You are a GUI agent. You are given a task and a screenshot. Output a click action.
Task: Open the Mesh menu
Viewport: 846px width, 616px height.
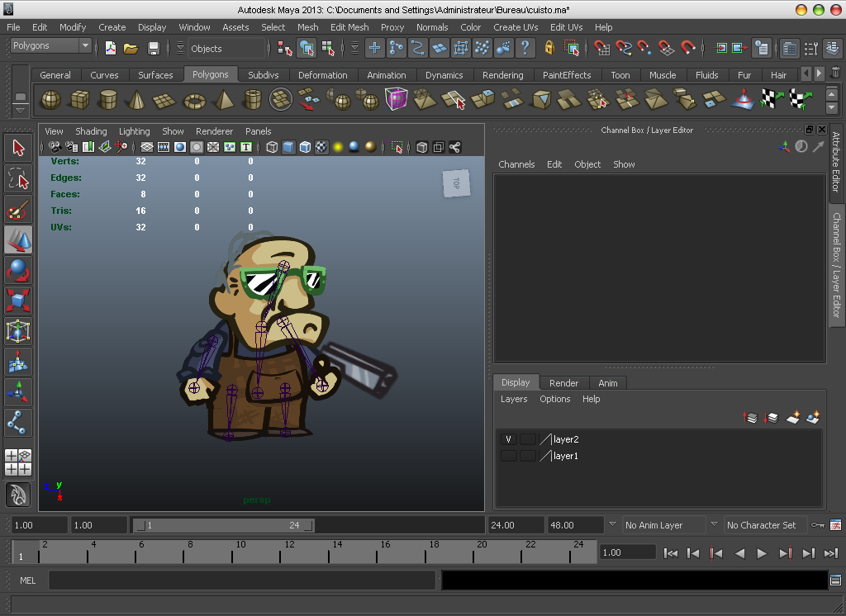click(x=307, y=26)
